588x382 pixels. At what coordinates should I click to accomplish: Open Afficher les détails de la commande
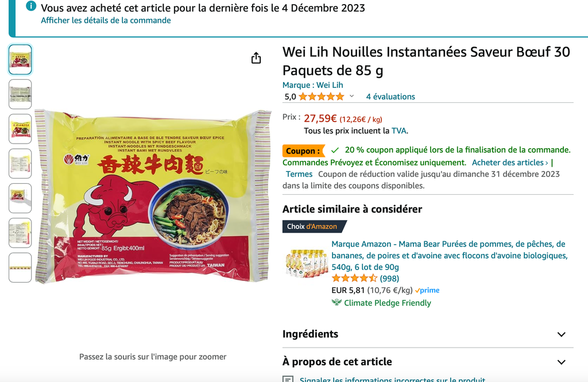point(106,20)
